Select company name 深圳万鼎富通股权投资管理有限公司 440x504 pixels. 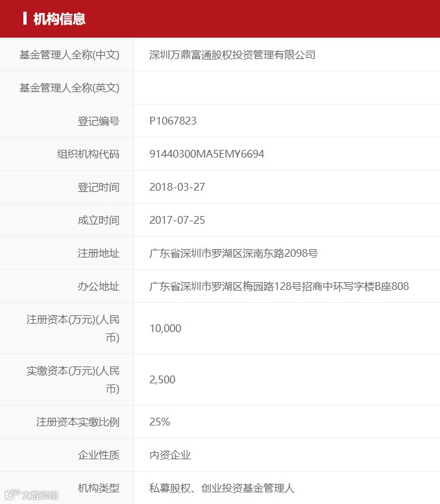[232, 54]
